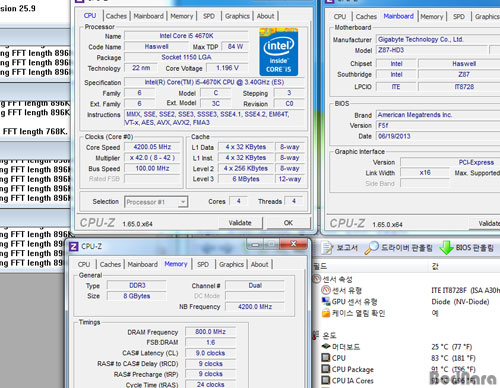The width and height of the screenshot is (500, 388).
Task: Open Graphics tab in bottom Memory window
Action: (231, 264)
